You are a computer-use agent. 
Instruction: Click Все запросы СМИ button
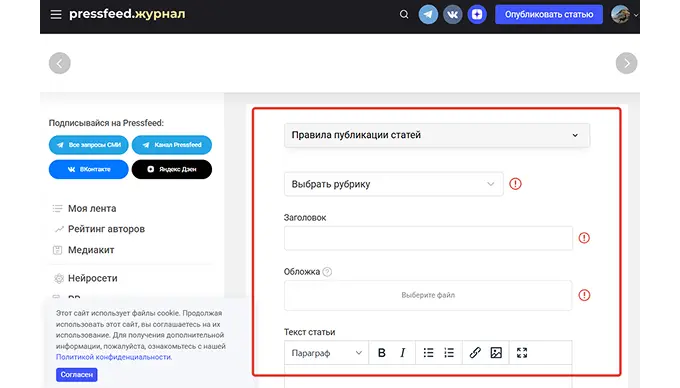88,145
